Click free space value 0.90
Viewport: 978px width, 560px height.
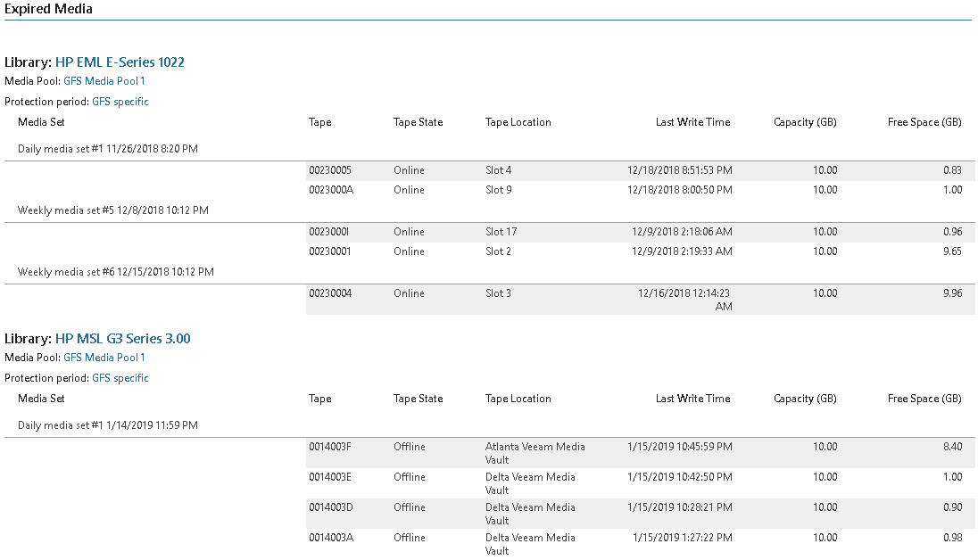pyautogui.click(x=952, y=507)
